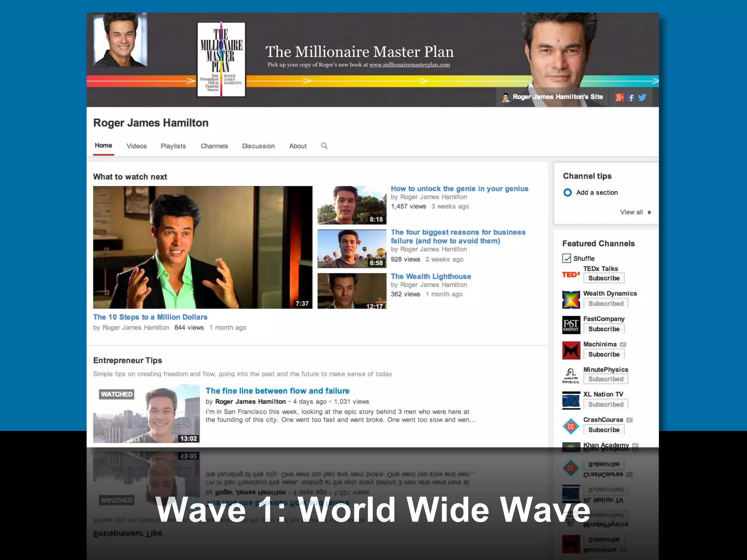Viewport: 747px width, 560px height.
Task: Play the 6:58 hot air balloons thumbnail
Action: point(352,249)
